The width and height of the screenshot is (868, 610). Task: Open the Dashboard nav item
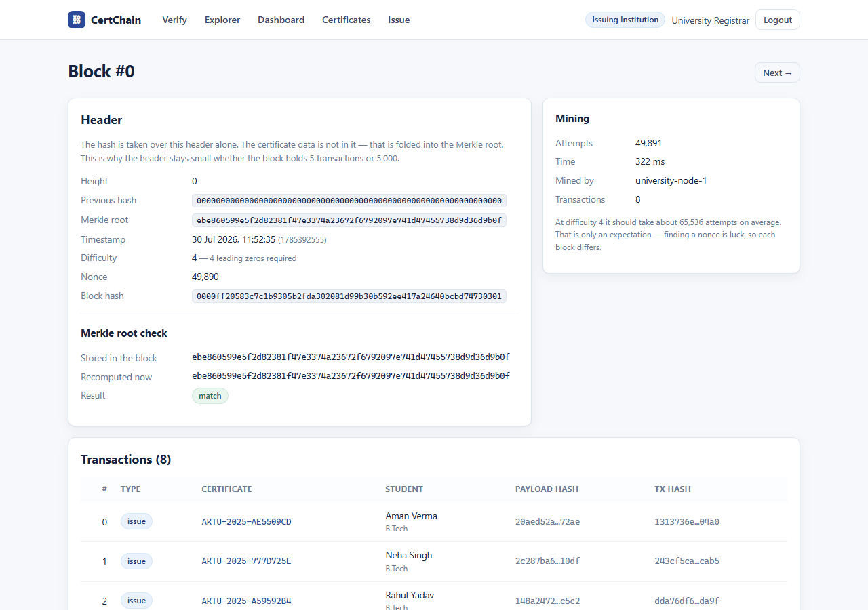coord(281,20)
